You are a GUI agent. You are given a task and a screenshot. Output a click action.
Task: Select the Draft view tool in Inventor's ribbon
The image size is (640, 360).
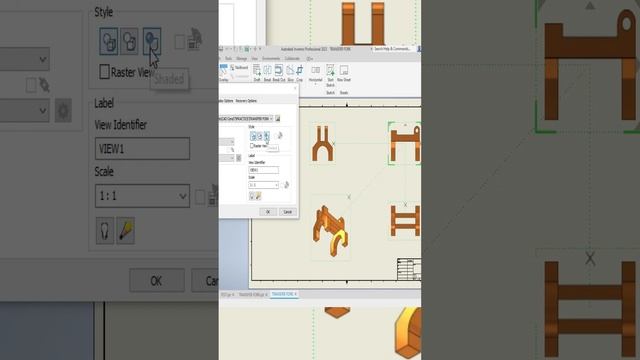257,73
